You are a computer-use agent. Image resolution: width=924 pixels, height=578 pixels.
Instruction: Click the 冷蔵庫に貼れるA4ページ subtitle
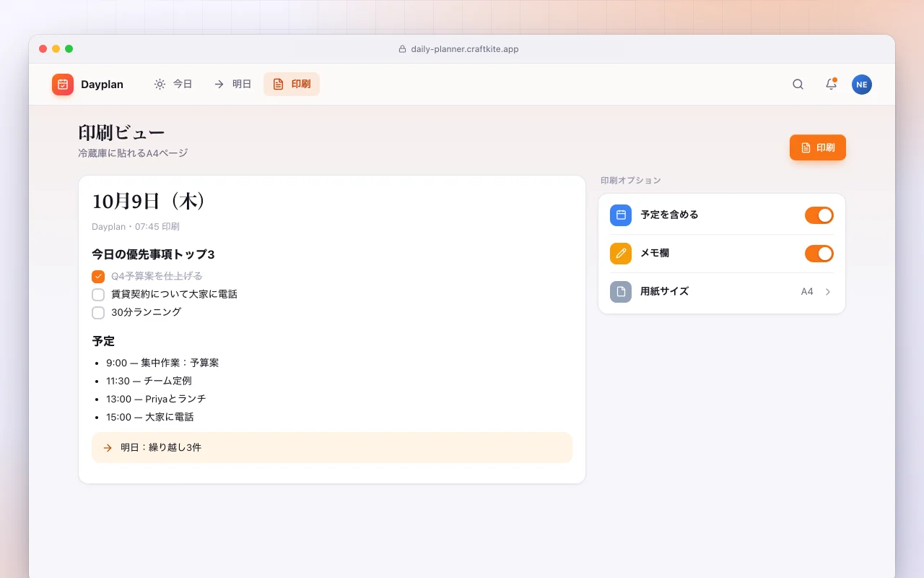point(133,153)
